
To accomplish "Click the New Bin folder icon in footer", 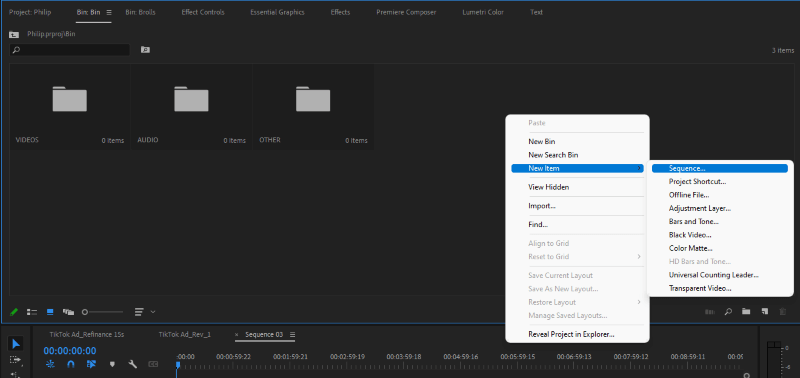I will (x=746, y=311).
